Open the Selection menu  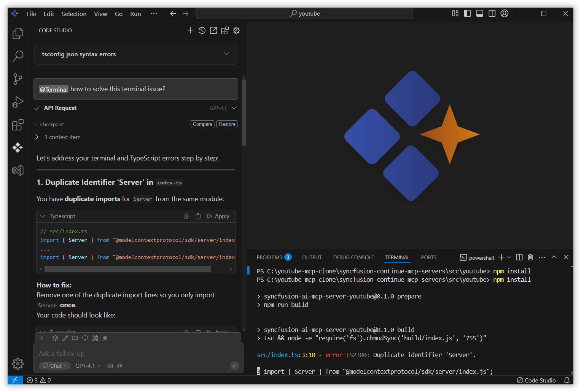tap(74, 14)
